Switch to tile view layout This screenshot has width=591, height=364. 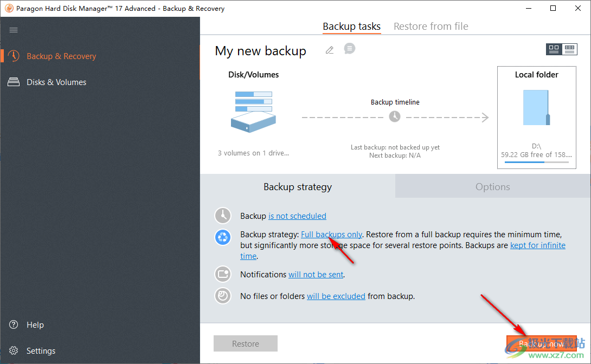(554, 49)
